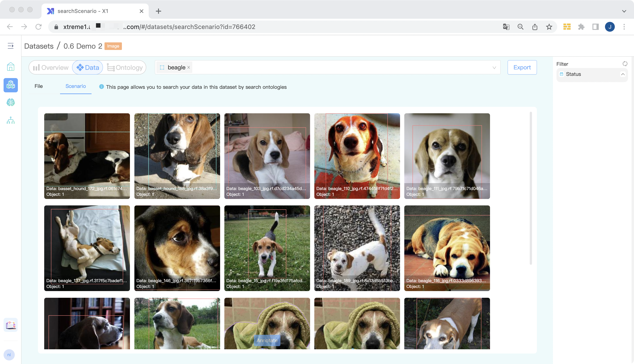Click the Annotate button on thumbnail
Image resolution: width=634 pixels, height=364 pixels.
[267, 340]
